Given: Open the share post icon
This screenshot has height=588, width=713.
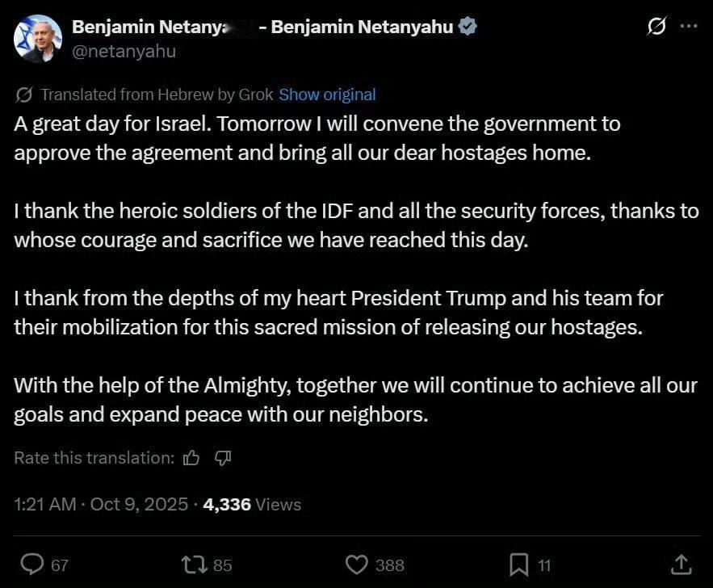Looking at the screenshot, I should 681,565.
